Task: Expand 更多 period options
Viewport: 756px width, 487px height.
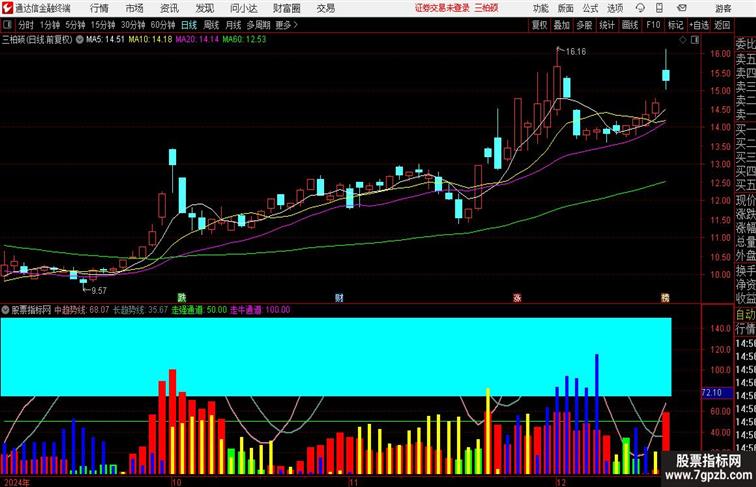Action: point(286,25)
